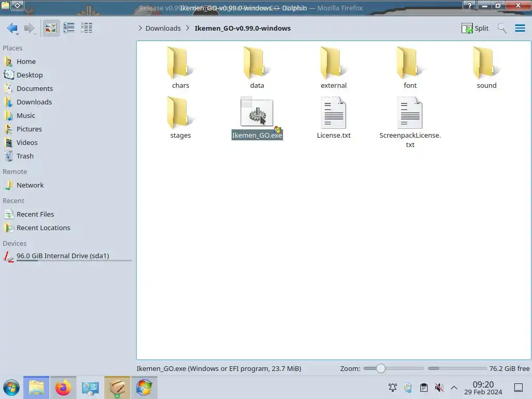Launch Firefox from the taskbar
Viewport: 532px width, 399px height.
coord(63,388)
